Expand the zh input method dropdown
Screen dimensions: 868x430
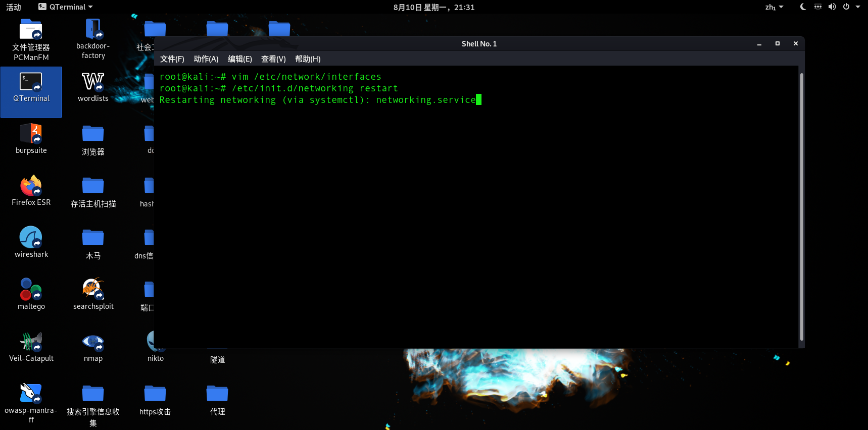click(x=774, y=7)
